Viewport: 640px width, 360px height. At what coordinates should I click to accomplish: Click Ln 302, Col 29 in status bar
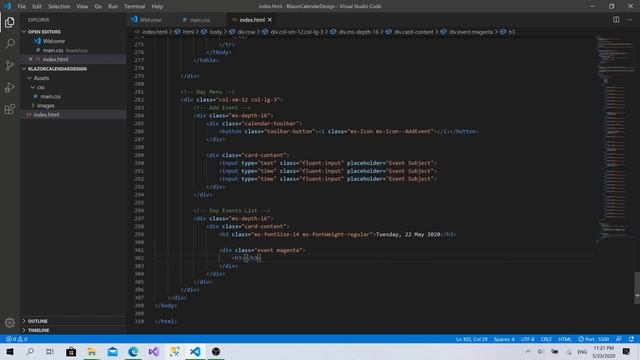point(471,339)
